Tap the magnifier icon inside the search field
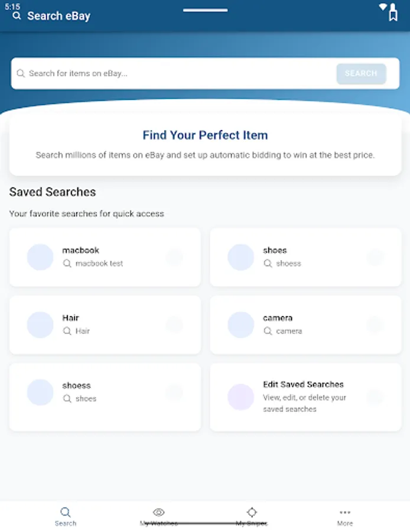410x532 pixels. [x=21, y=73]
